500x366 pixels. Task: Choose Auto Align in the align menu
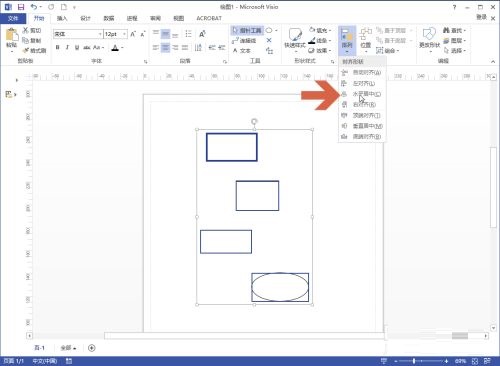pos(362,72)
